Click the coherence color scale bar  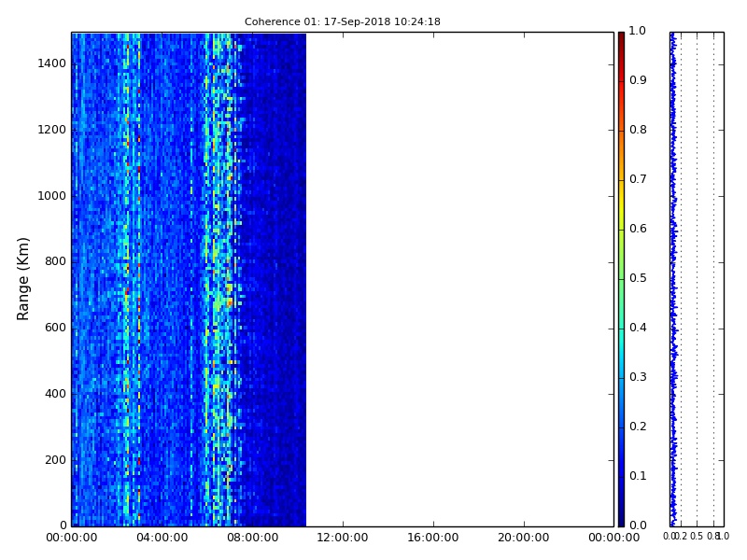(621, 279)
